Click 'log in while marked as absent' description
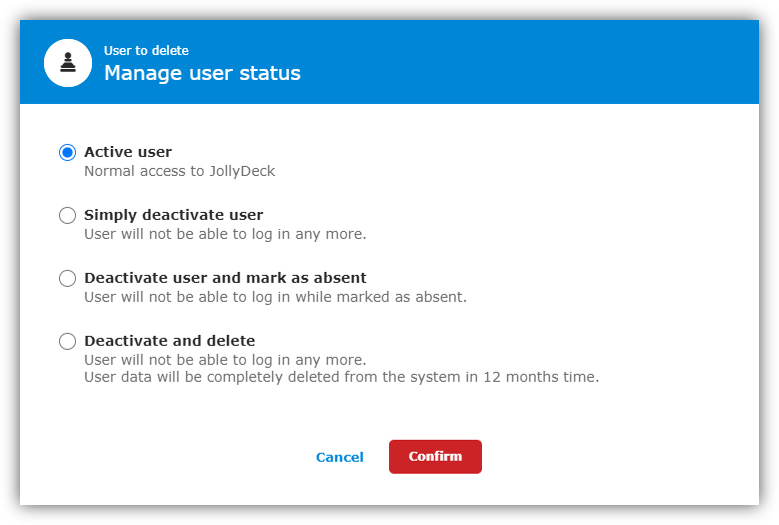Viewport: 779px width, 525px height. coord(276,297)
